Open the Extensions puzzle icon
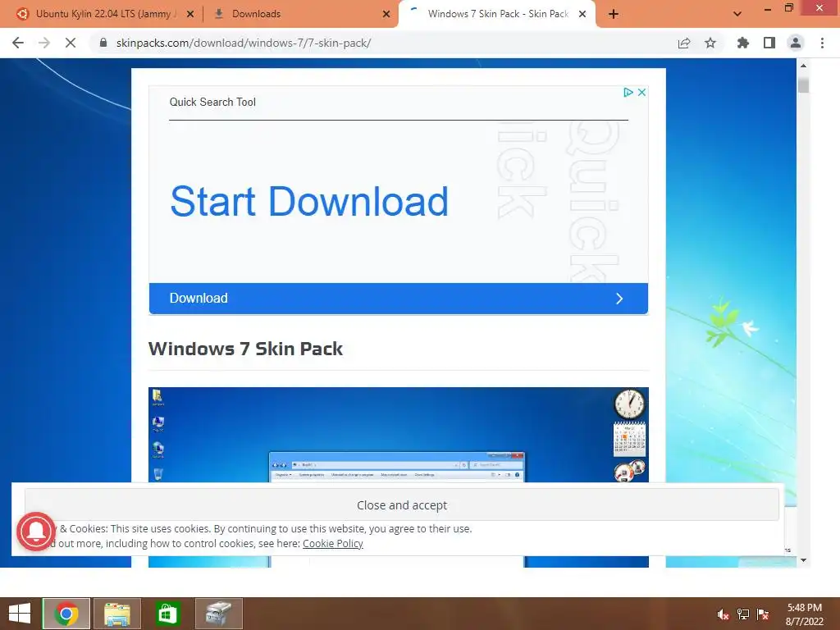 743,43
